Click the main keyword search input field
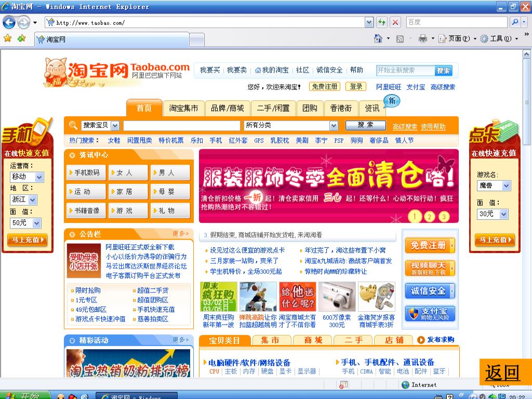 click(x=181, y=126)
